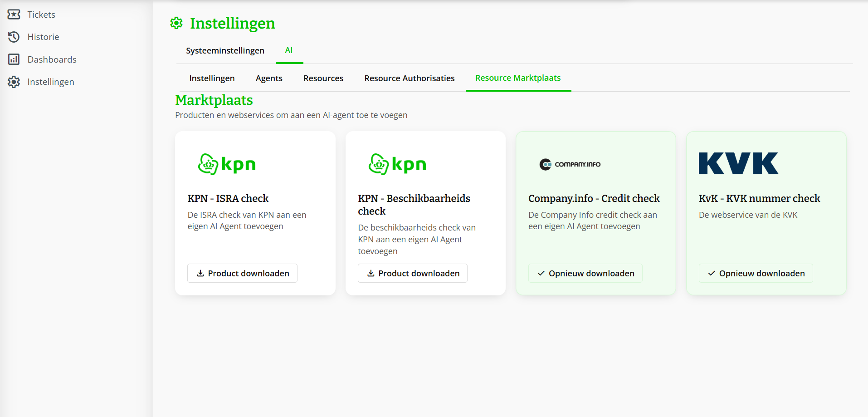This screenshot has height=417, width=868.
Task: Redownload Company.info Credit check
Action: click(x=585, y=273)
